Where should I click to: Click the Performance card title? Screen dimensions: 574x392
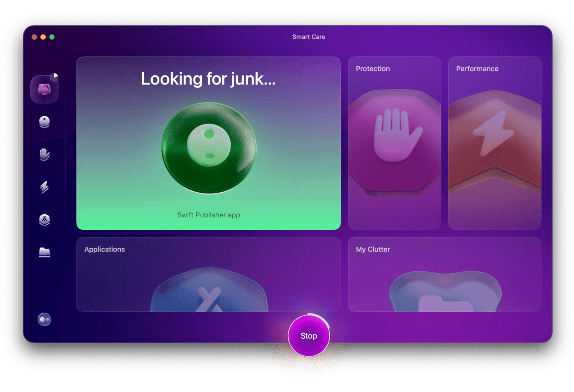tap(477, 69)
